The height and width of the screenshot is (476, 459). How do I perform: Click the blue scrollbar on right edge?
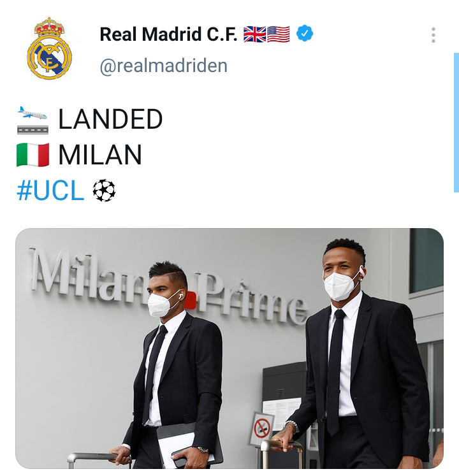click(x=456, y=122)
